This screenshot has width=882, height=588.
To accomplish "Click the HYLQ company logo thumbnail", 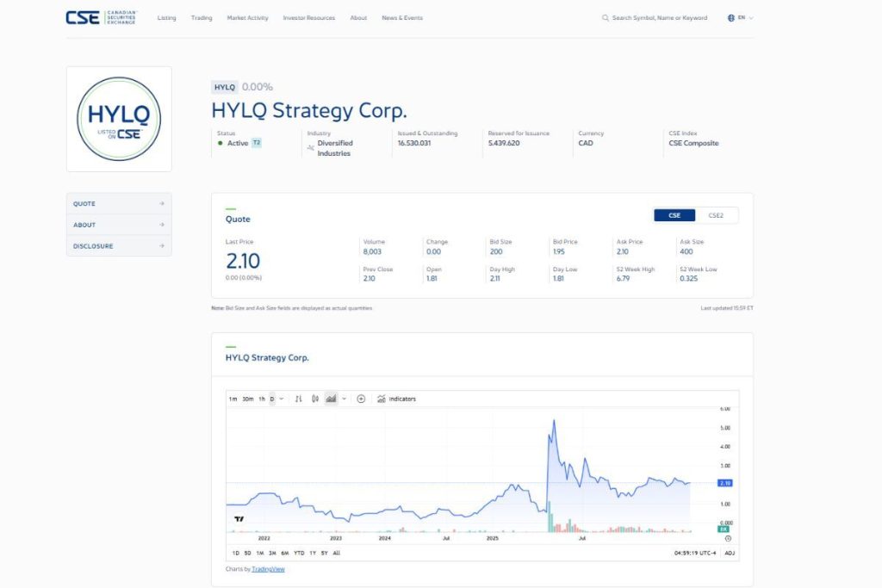I will [119, 119].
